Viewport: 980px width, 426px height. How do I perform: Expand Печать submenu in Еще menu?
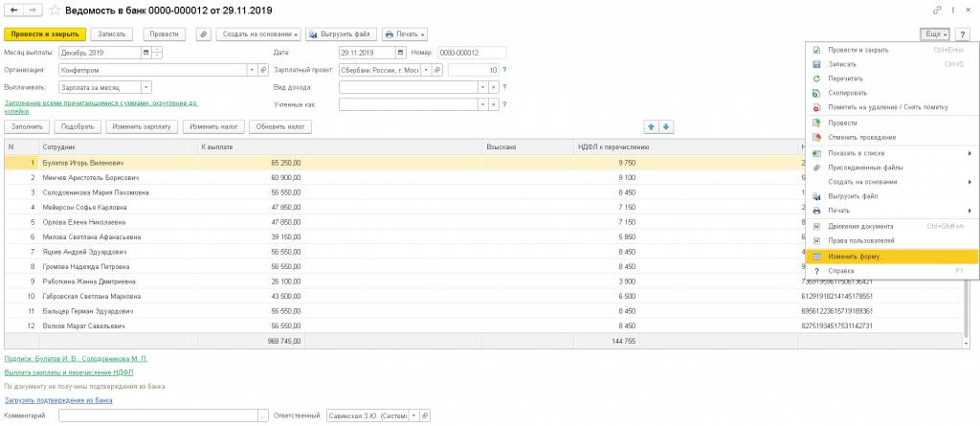click(892, 211)
